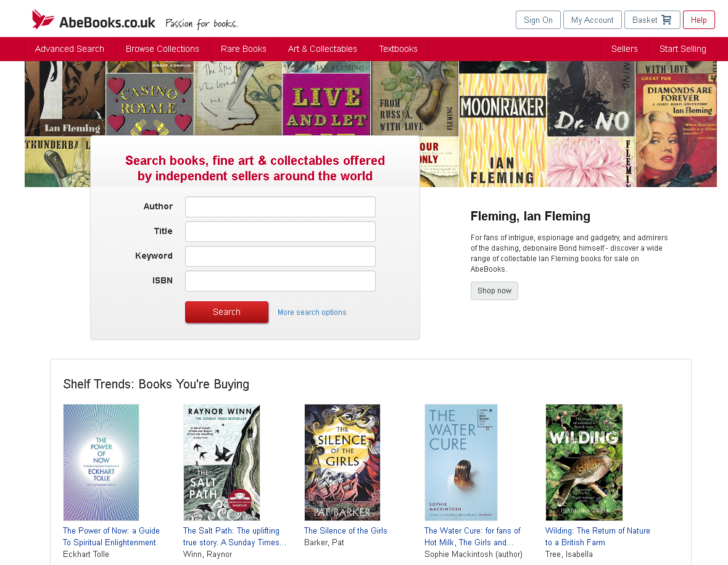Click the AbeBooks.co.uk logo
Viewport: 728px width, 565px height.
(93, 20)
